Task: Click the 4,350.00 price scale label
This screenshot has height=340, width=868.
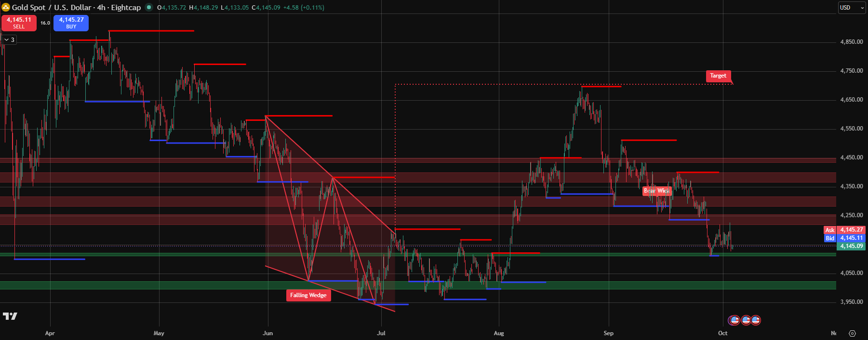Action: 852,186
